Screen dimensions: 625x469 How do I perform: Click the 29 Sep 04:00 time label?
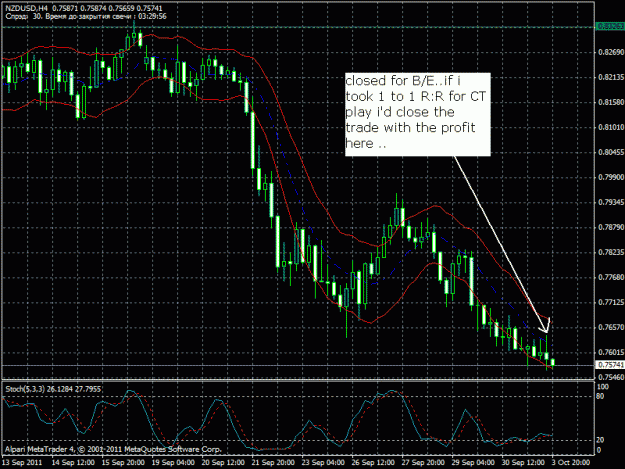pos(473,462)
